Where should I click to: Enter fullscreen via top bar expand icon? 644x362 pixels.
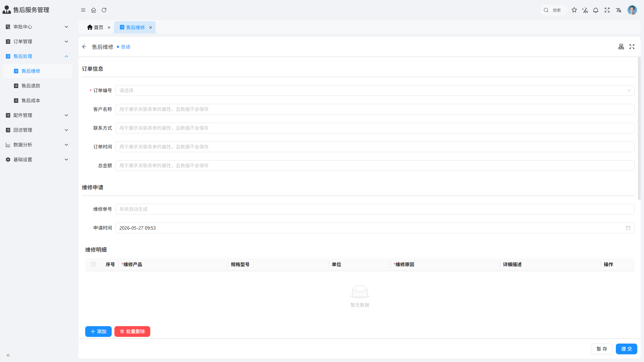[607, 10]
